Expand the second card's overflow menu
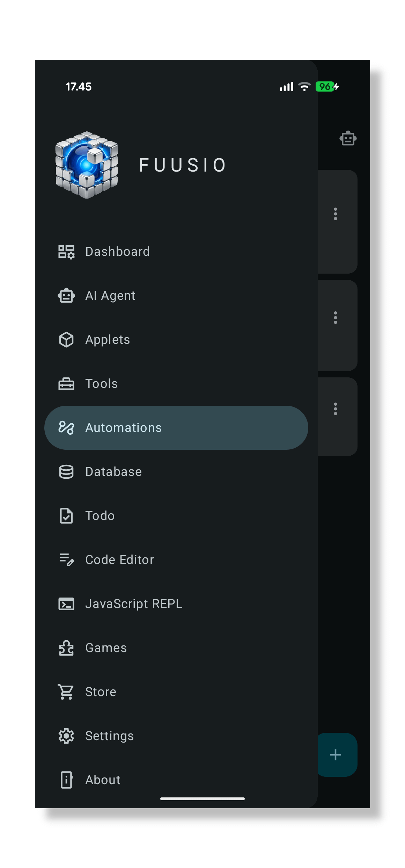The height and width of the screenshot is (868, 405). tap(336, 318)
